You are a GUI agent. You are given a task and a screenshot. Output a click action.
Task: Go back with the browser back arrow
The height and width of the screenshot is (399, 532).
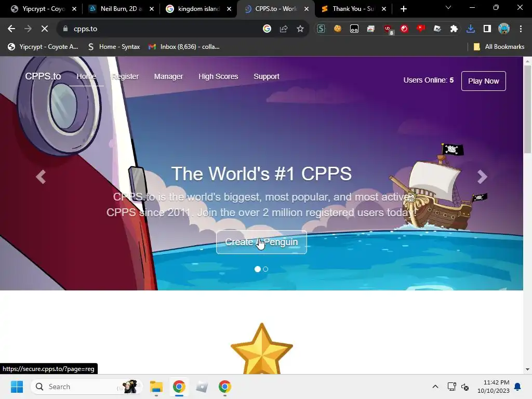(x=11, y=29)
